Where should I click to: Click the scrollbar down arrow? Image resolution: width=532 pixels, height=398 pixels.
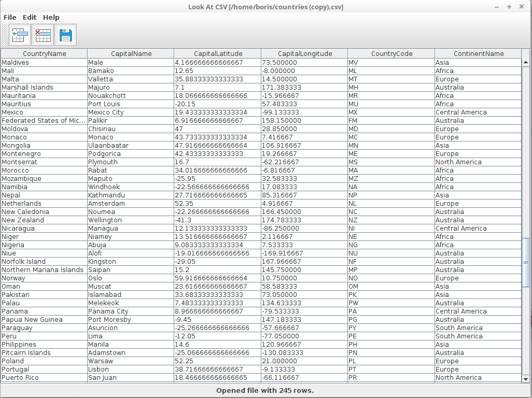[526, 379]
